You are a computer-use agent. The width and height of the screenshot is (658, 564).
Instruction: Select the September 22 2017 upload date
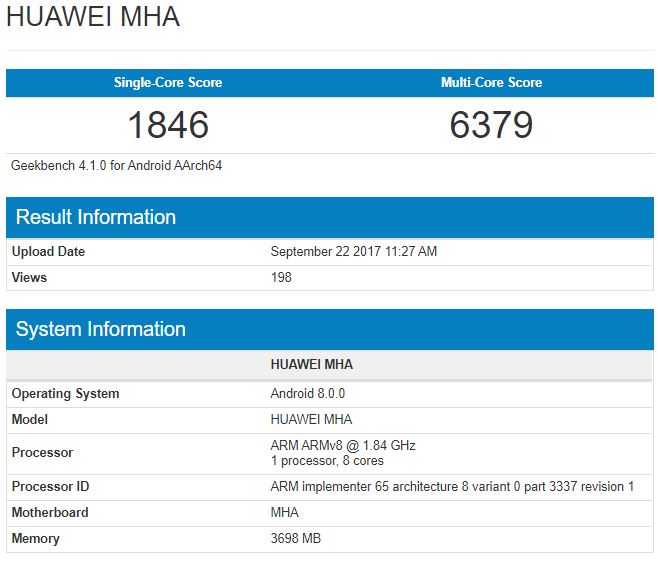tap(354, 251)
